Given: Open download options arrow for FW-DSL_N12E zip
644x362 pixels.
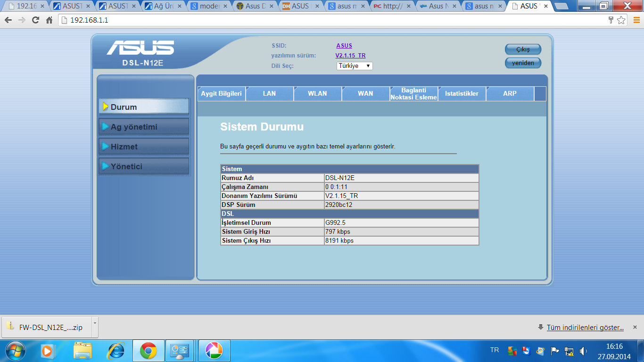Looking at the screenshot, I should pos(94,323).
